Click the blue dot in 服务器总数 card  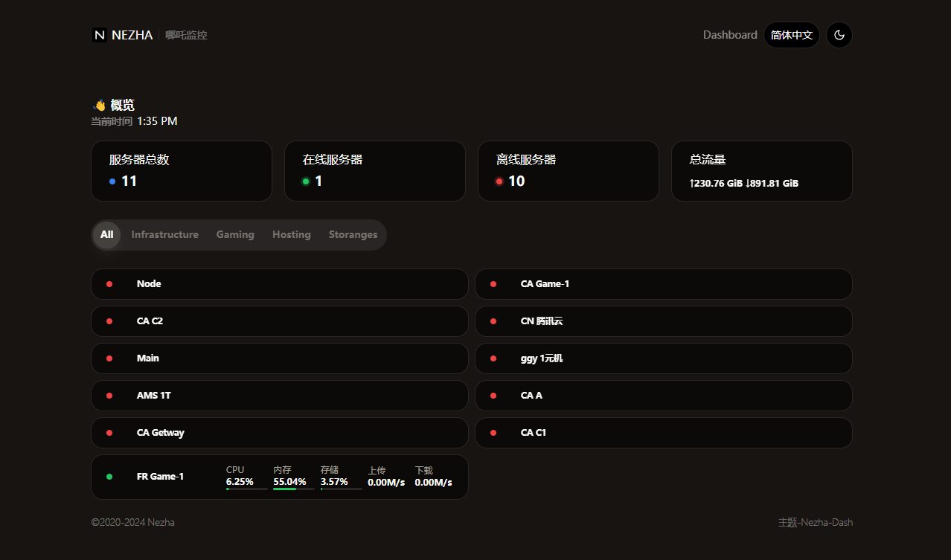pos(112,181)
